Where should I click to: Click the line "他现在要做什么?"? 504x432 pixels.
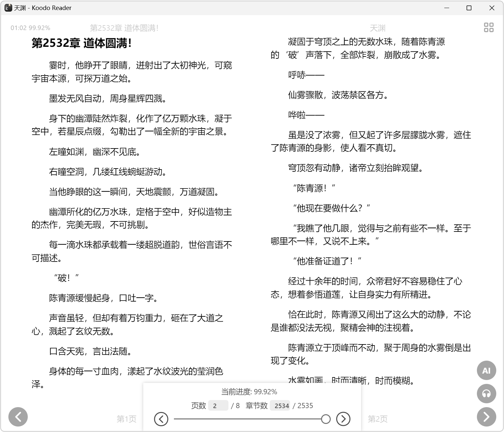pos(331,208)
